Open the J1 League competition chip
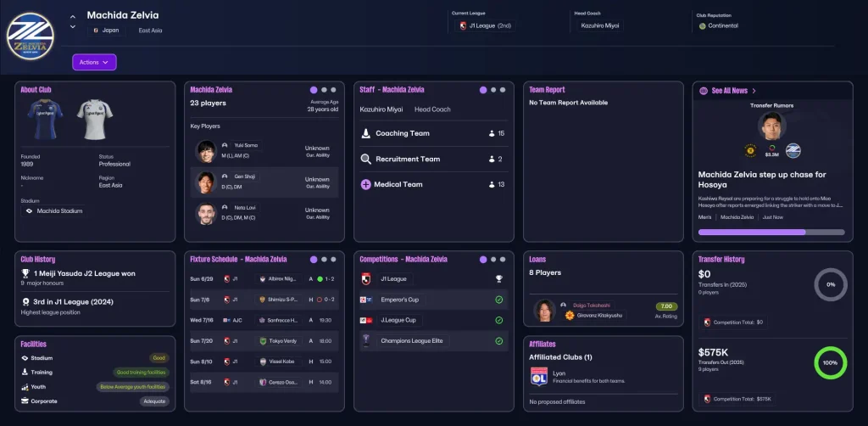 pyautogui.click(x=394, y=279)
